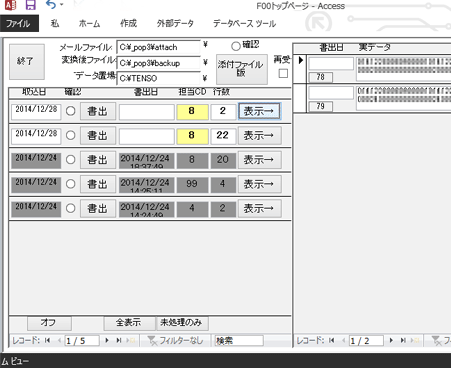Click 書出 in row with 行数 2

(x=98, y=111)
